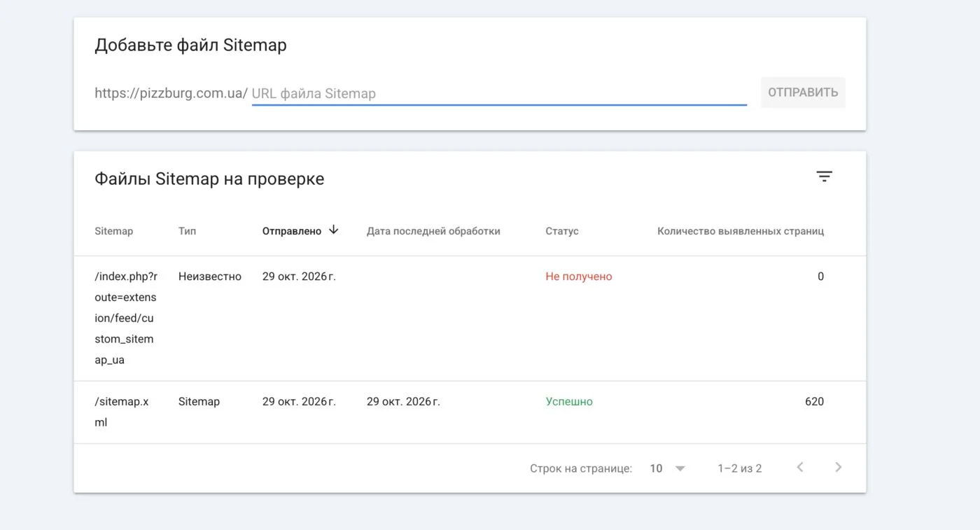Sort by the Отправлено column header
This screenshot has height=530, width=980.
click(292, 231)
